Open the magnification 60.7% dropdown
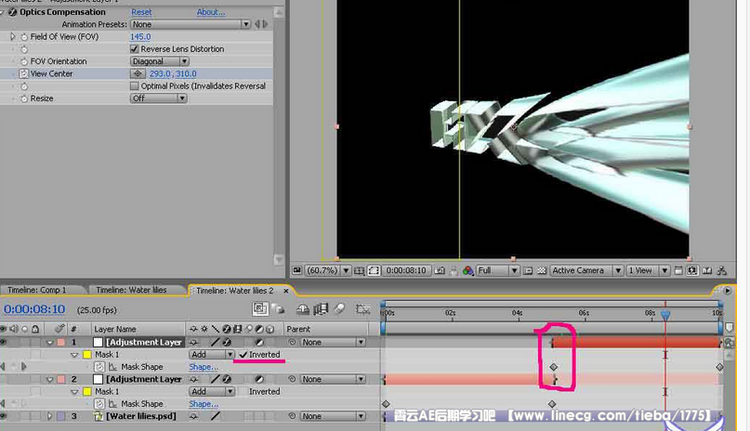This screenshot has height=431, width=750. (328, 271)
